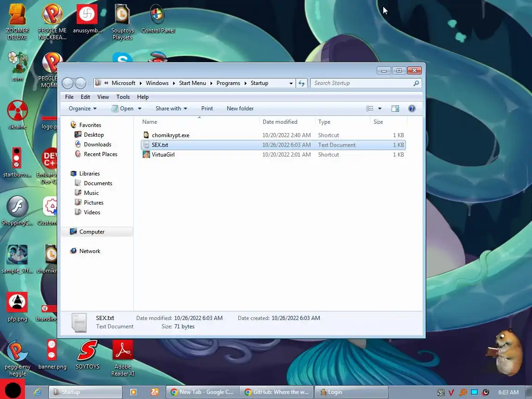Sort by the Name column header

(200, 122)
